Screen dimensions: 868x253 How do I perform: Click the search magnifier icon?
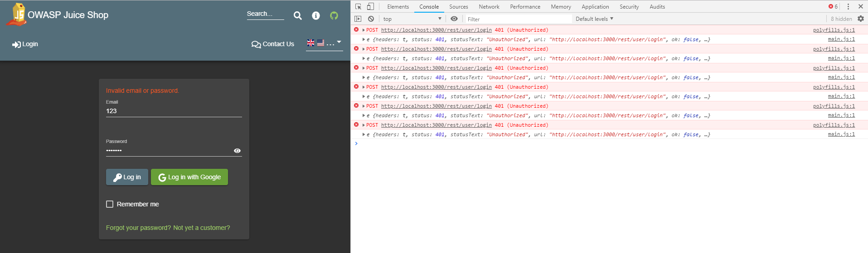297,16
